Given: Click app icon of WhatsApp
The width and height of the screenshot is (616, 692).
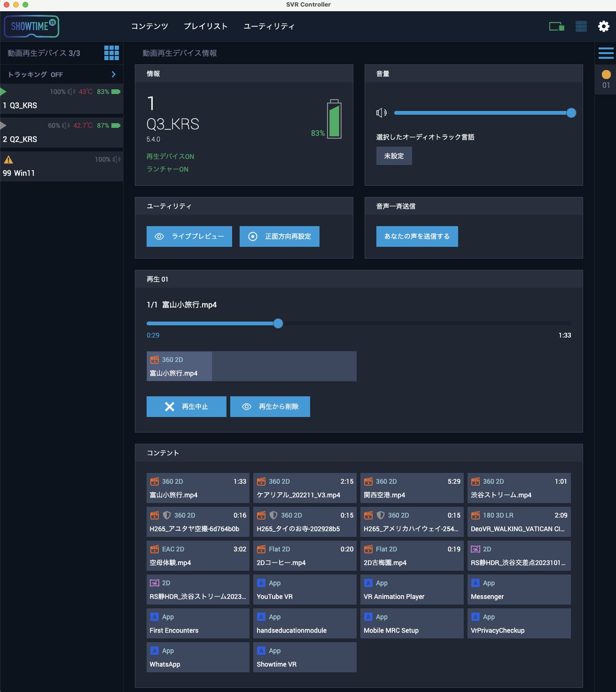Looking at the screenshot, I should [154, 651].
